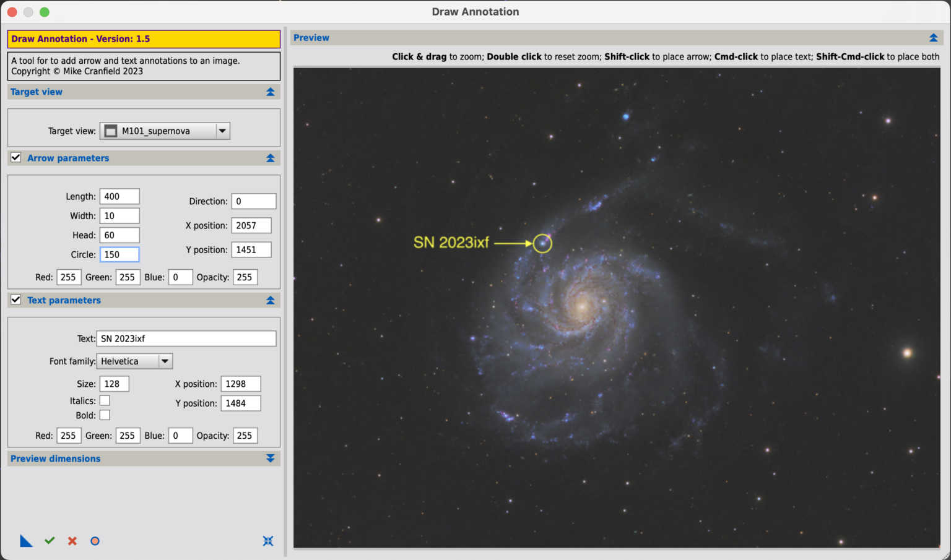Viewport: 951px width, 560px height.
Task: Click the Arrow parameters section label
Action: click(68, 158)
